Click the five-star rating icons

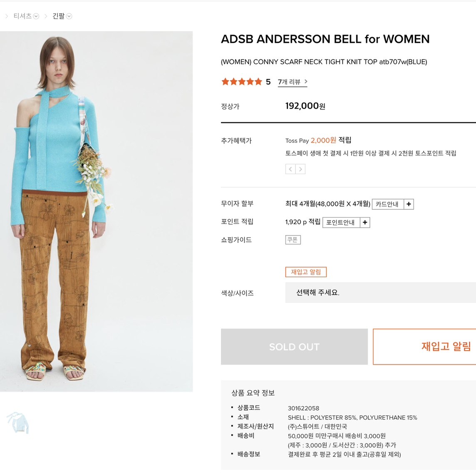pos(242,82)
